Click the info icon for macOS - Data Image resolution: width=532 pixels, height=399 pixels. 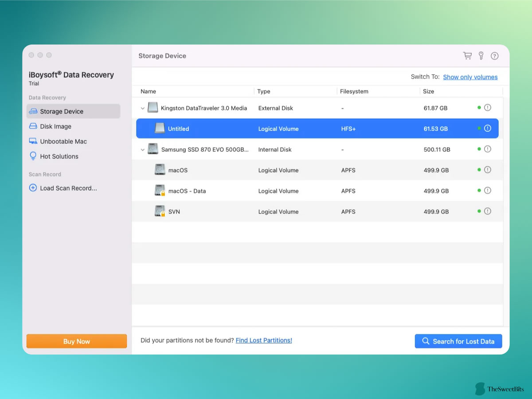click(488, 191)
